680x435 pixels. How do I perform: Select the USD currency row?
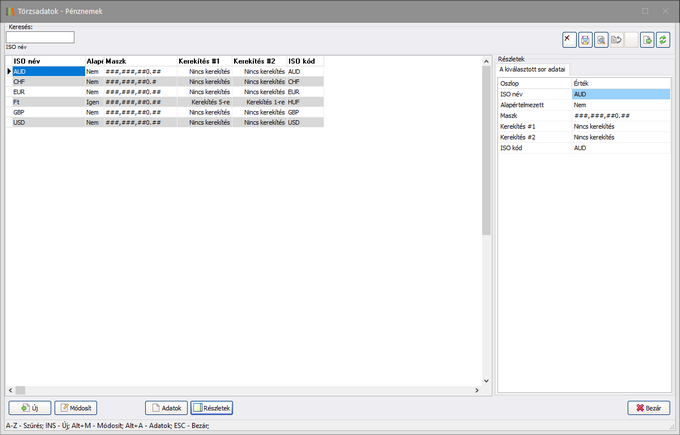point(48,122)
